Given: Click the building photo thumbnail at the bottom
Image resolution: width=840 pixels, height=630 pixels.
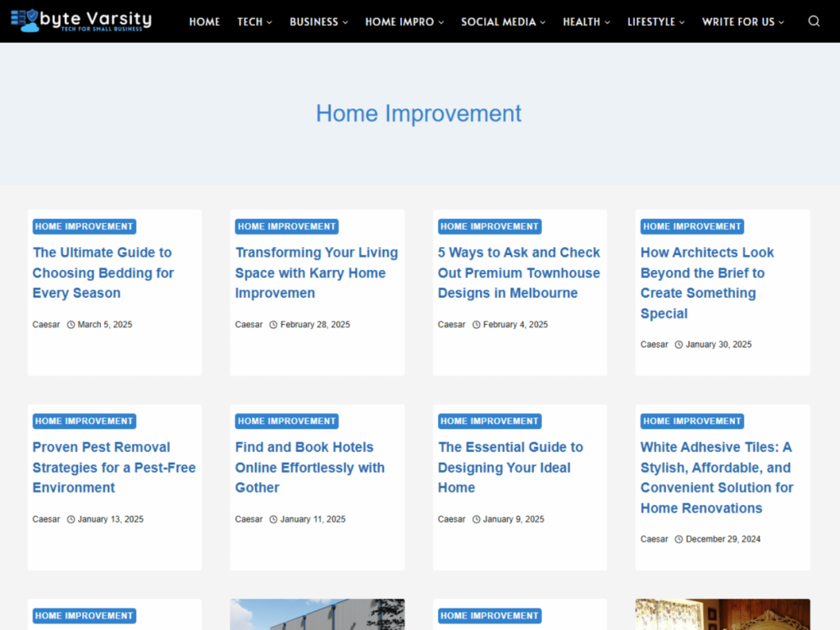Looking at the screenshot, I should (317, 614).
